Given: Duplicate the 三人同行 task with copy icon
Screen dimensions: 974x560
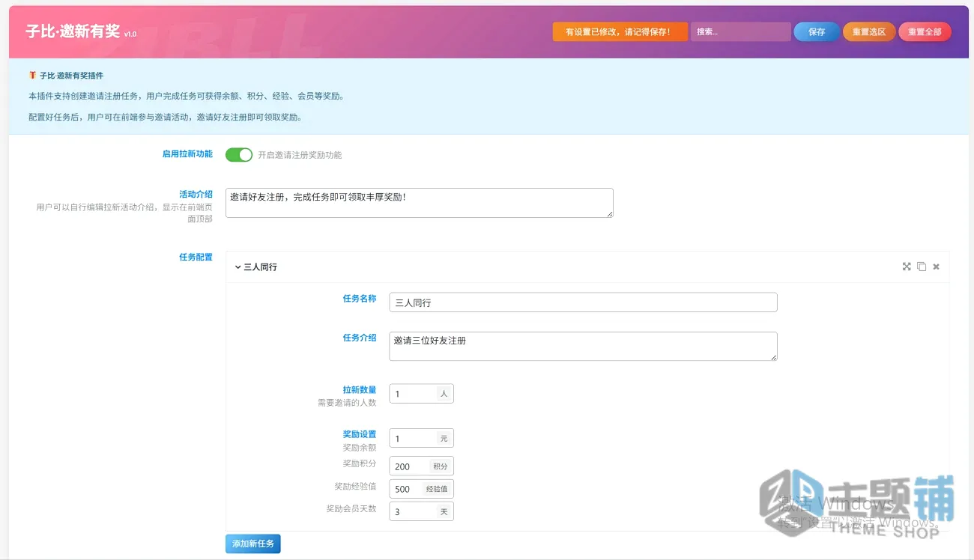Looking at the screenshot, I should [x=922, y=267].
